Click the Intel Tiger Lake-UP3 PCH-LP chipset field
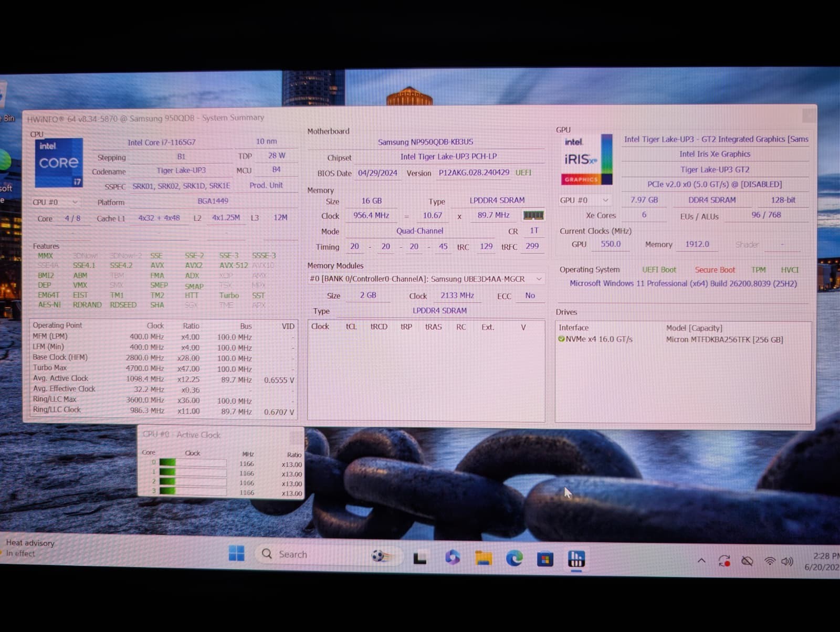 pos(449,156)
